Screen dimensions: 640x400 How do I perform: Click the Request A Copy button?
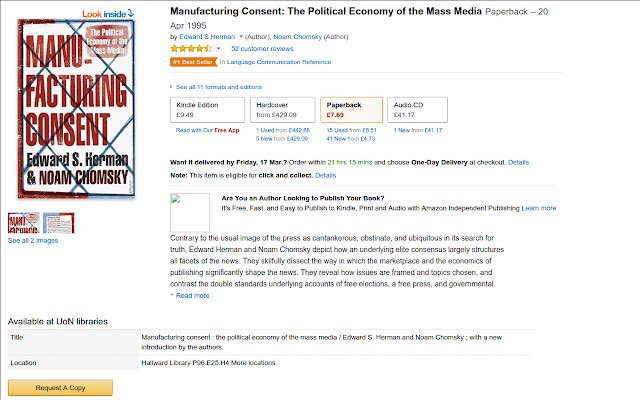60,388
